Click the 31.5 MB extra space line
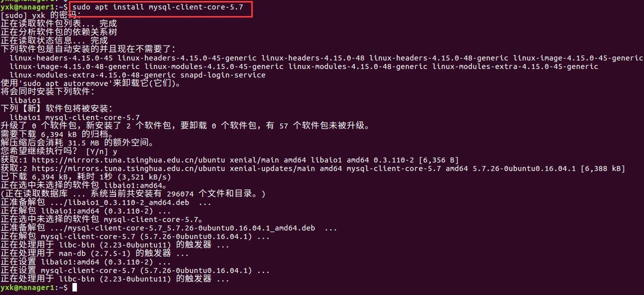644x295 pixels. coord(77,143)
